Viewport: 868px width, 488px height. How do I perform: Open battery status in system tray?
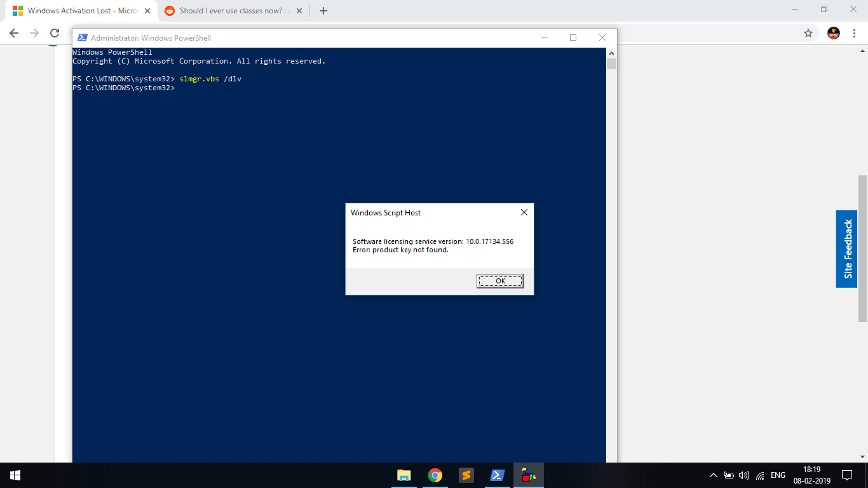click(729, 475)
